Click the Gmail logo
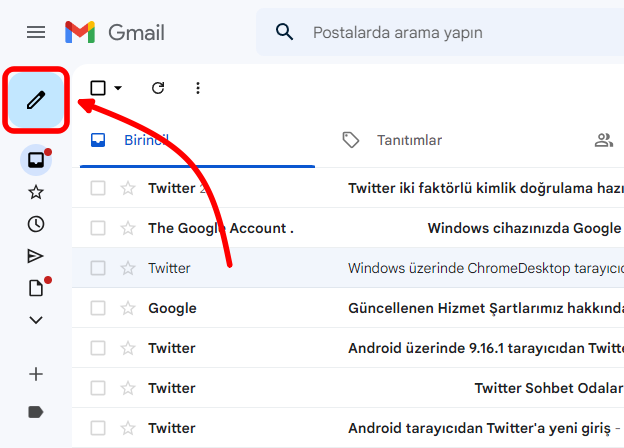Viewport: 624px width, 448px height. pos(80,32)
